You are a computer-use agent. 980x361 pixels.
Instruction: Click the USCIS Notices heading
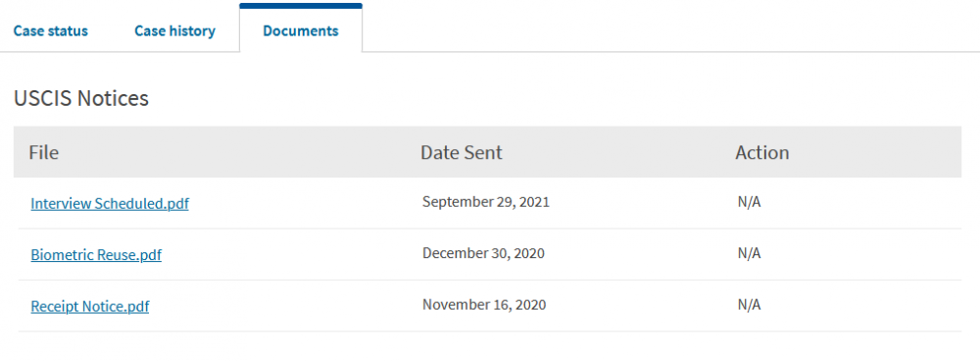81,98
